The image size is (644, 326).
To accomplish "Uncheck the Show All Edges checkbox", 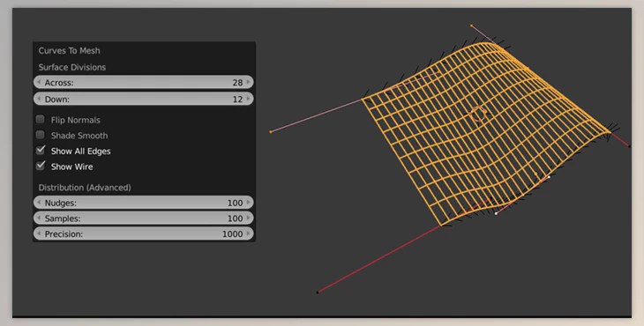I will 41,151.
